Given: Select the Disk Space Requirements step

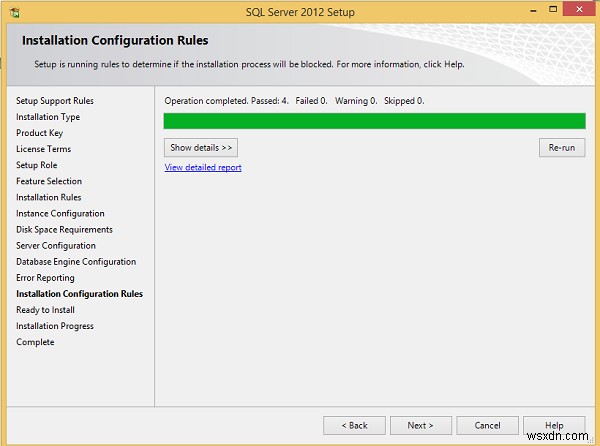Looking at the screenshot, I should (64, 230).
